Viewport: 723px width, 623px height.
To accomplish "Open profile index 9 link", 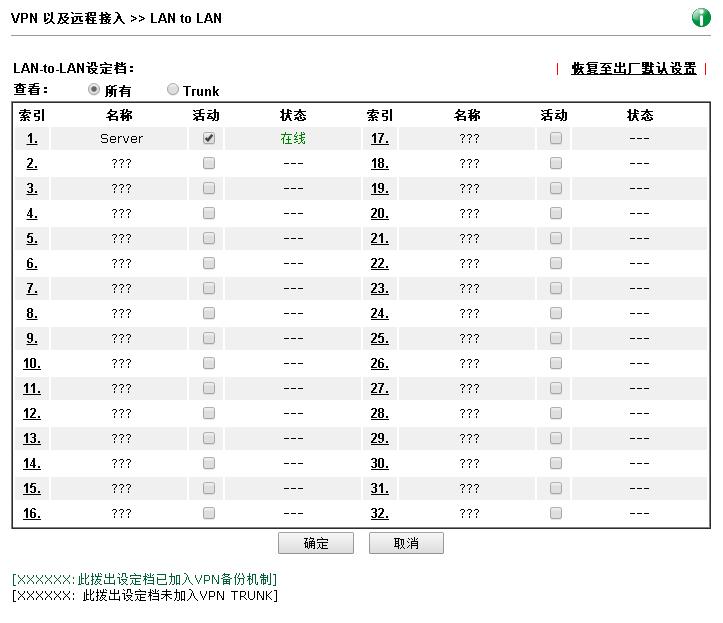I will point(32,338).
